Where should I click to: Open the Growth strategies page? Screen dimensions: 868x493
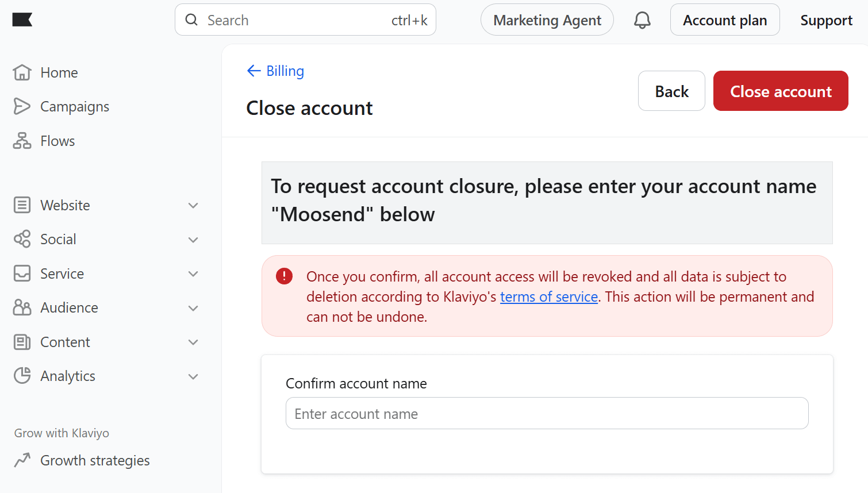(95, 460)
